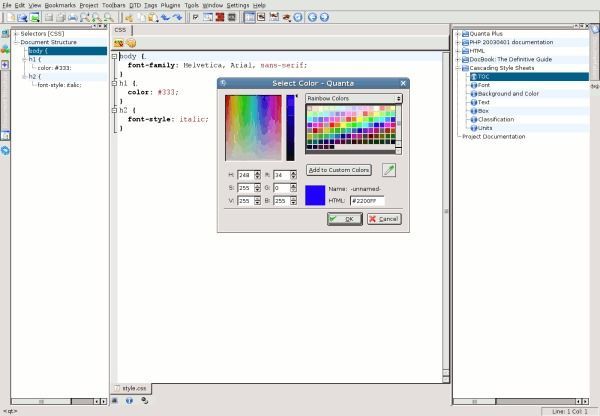Screen dimensions: 600x416
Task: Click the Quanta Plus book icon
Action: click(x=465, y=33)
